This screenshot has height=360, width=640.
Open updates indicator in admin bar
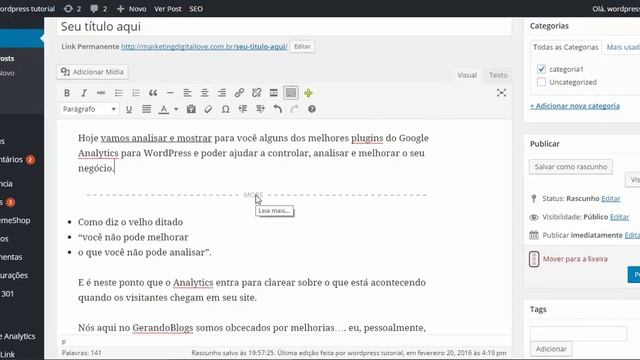(x=73, y=9)
